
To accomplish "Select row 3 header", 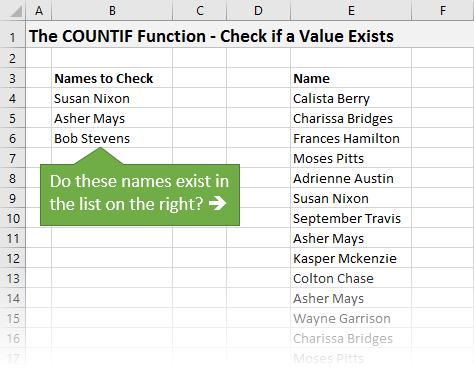I will tap(13, 79).
